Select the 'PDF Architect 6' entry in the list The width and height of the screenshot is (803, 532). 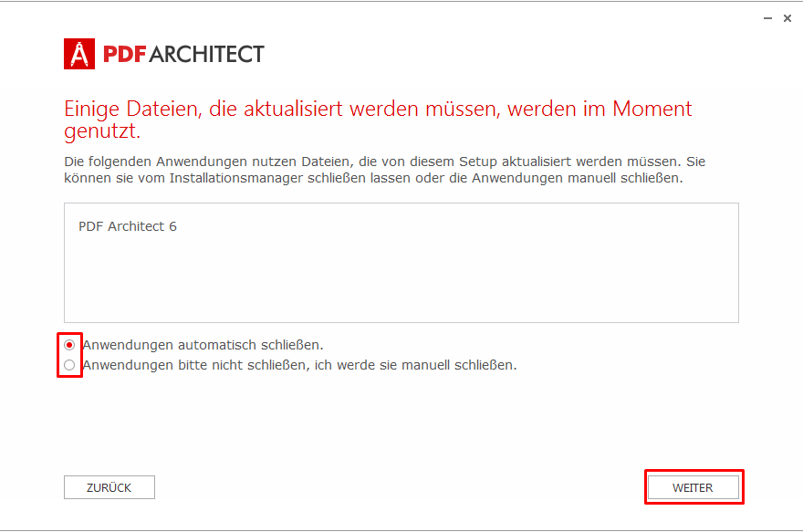click(x=128, y=226)
